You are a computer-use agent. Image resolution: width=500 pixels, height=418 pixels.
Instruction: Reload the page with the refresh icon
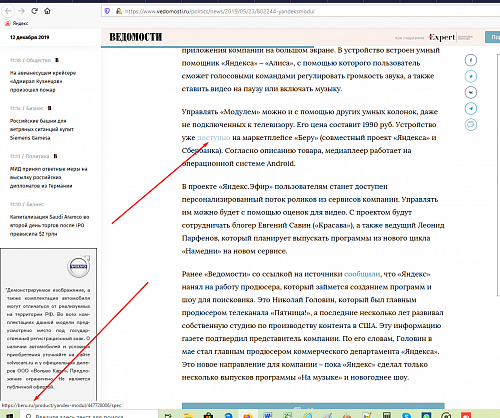pyautogui.click(x=34, y=11)
